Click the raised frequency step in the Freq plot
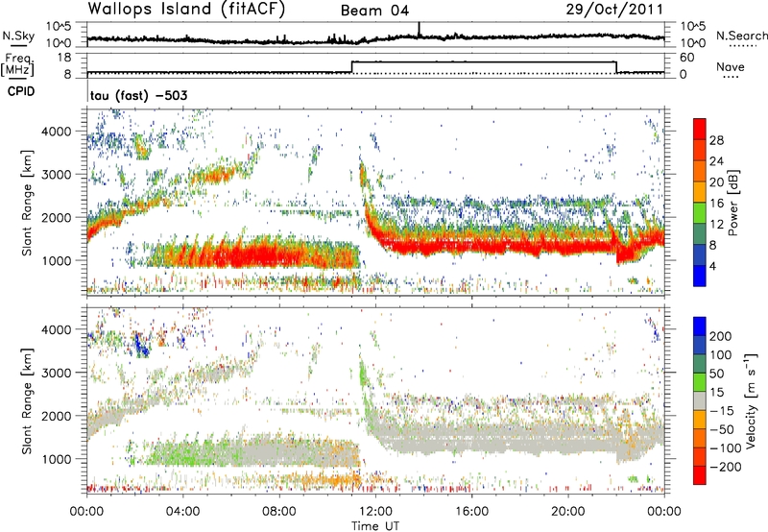The width and height of the screenshot is (768, 532). [484, 61]
